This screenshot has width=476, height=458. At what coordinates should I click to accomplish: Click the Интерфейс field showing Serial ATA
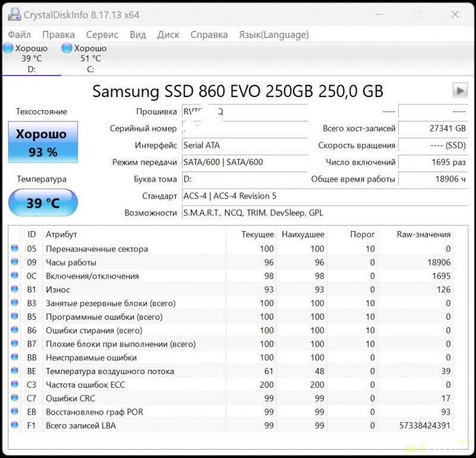pos(245,145)
